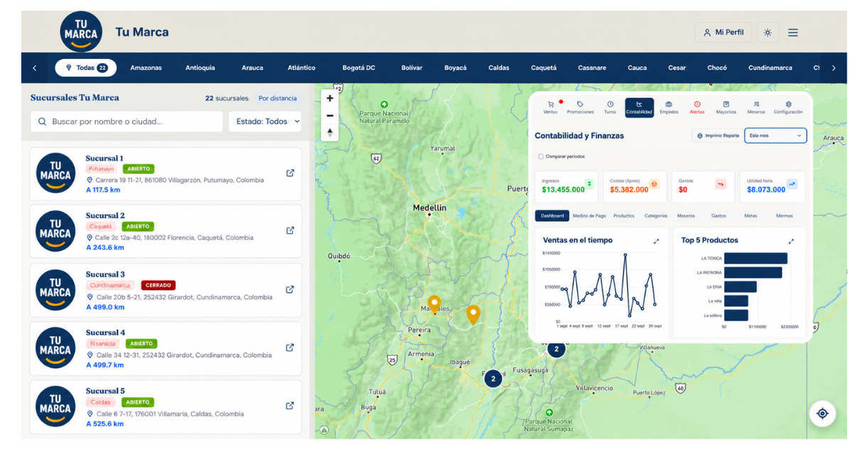Click the Tu Marca header logo
The image size is (868, 450).
tap(80, 32)
